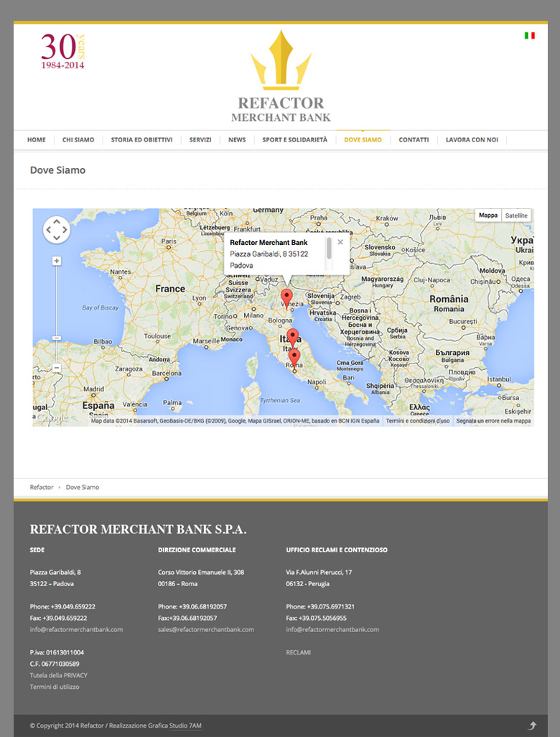
Task: Pan the map up with the arrow
Action: pos(57,221)
